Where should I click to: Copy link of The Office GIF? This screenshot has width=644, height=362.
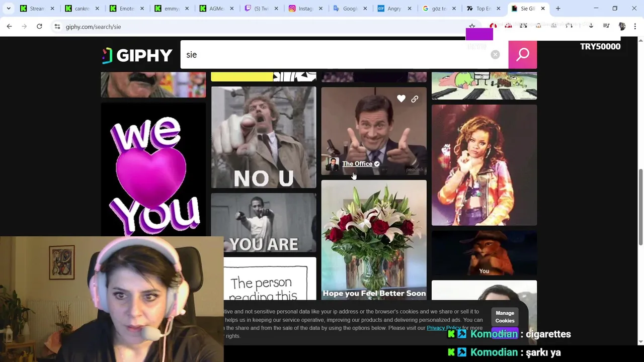click(415, 99)
